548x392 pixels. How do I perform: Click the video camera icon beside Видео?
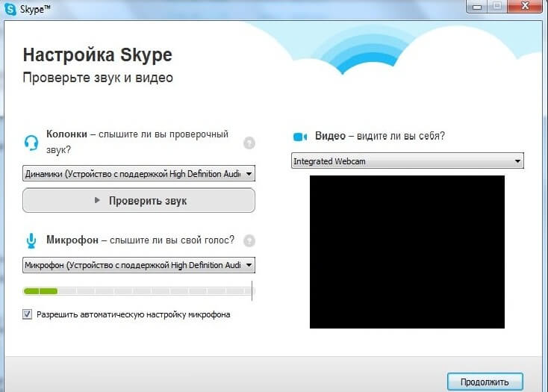300,137
